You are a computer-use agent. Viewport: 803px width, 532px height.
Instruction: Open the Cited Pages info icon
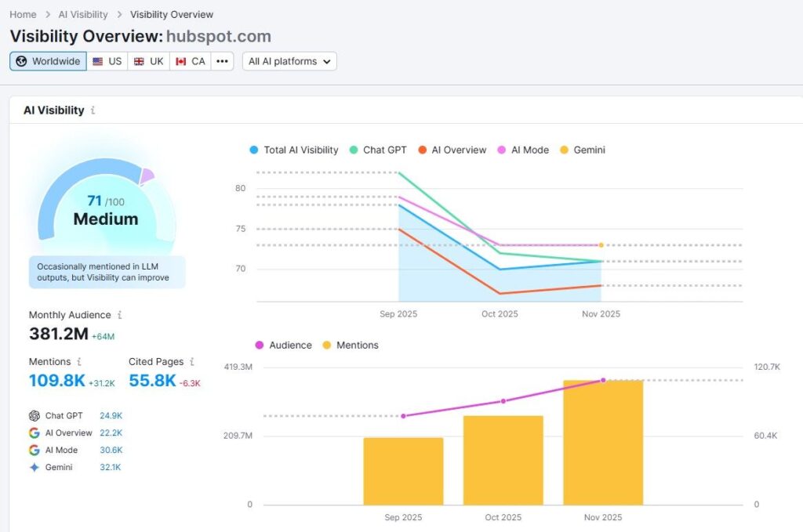click(x=191, y=362)
